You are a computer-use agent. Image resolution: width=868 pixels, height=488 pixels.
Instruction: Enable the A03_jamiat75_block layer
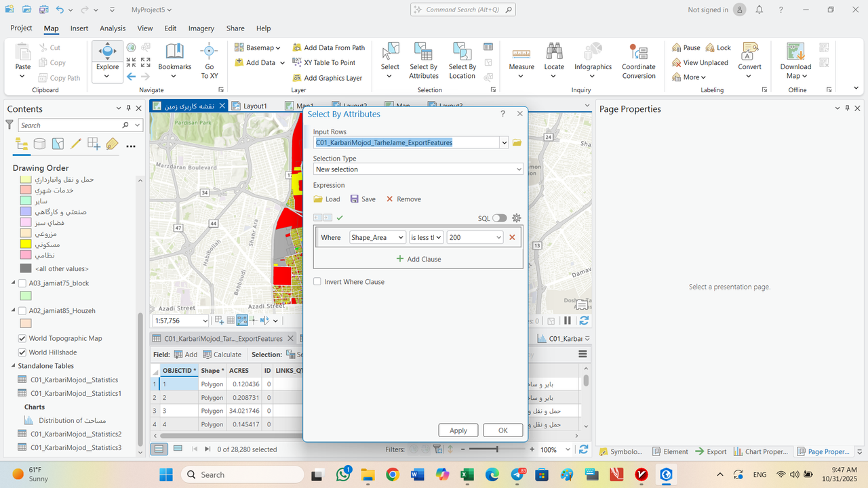point(22,283)
